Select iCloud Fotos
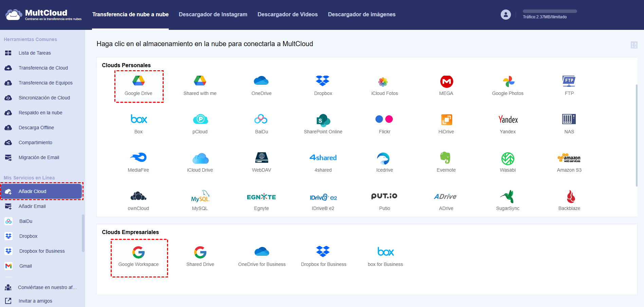 point(384,86)
